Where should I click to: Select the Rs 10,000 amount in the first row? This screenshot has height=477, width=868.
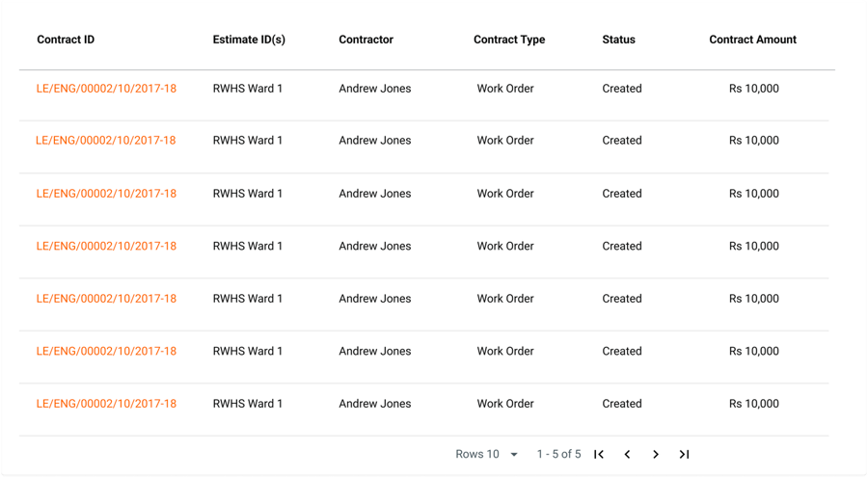[754, 89]
